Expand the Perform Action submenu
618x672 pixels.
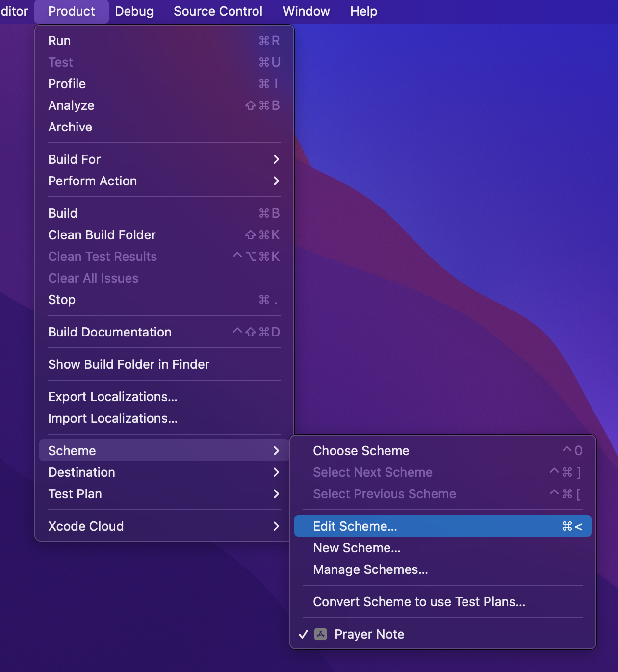coord(164,181)
